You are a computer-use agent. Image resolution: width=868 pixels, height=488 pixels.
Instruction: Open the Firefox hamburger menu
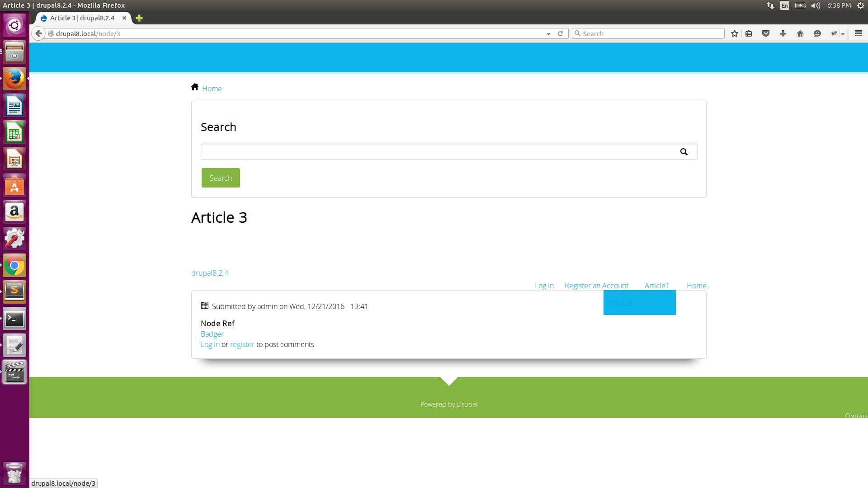coord(859,33)
